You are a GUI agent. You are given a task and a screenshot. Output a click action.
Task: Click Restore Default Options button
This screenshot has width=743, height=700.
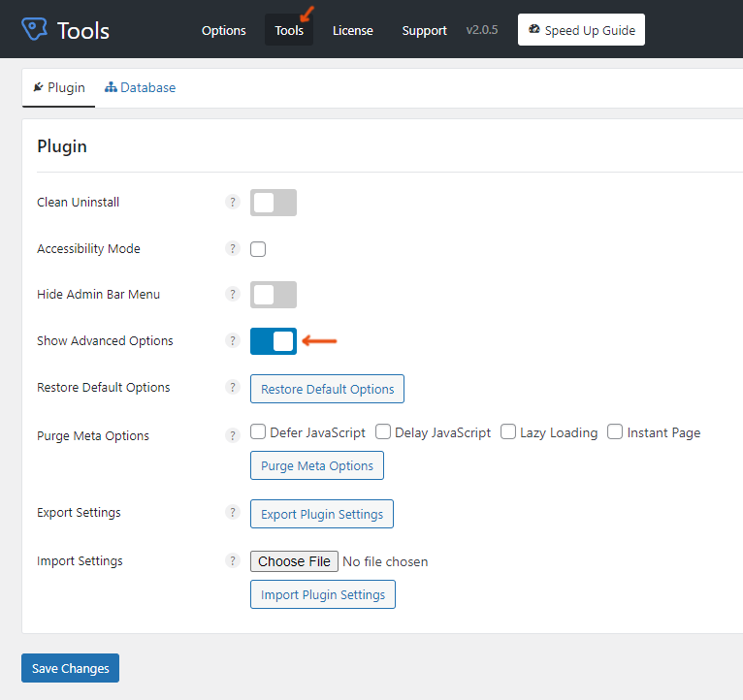coord(327,389)
